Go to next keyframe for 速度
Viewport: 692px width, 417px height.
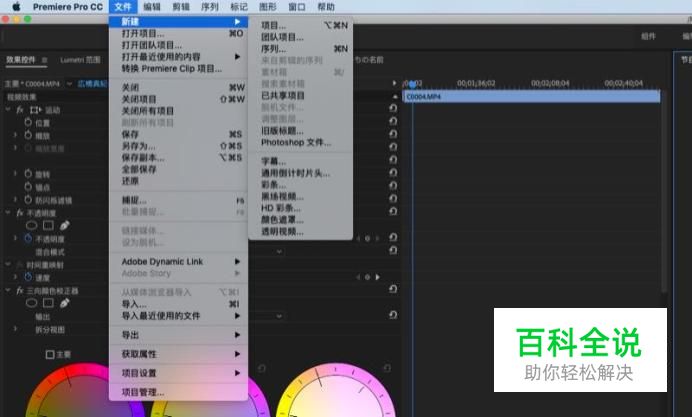pos(378,277)
